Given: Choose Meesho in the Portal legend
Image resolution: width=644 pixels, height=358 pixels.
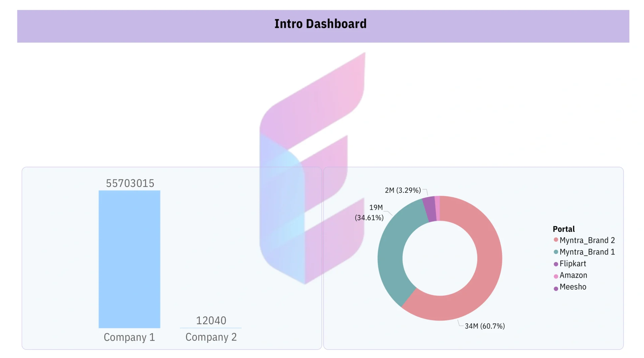Looking at the screenshot, I should (573, 287).
